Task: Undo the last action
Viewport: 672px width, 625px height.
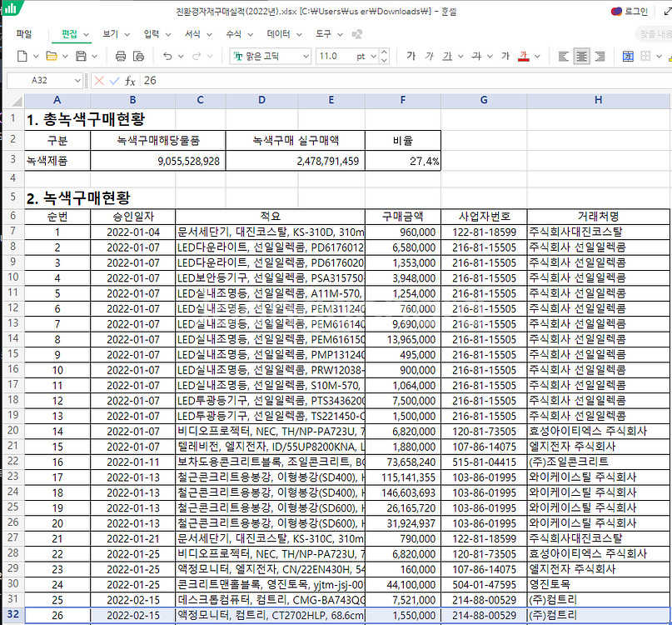Action: pyautogui.click(x=167, y=56)
